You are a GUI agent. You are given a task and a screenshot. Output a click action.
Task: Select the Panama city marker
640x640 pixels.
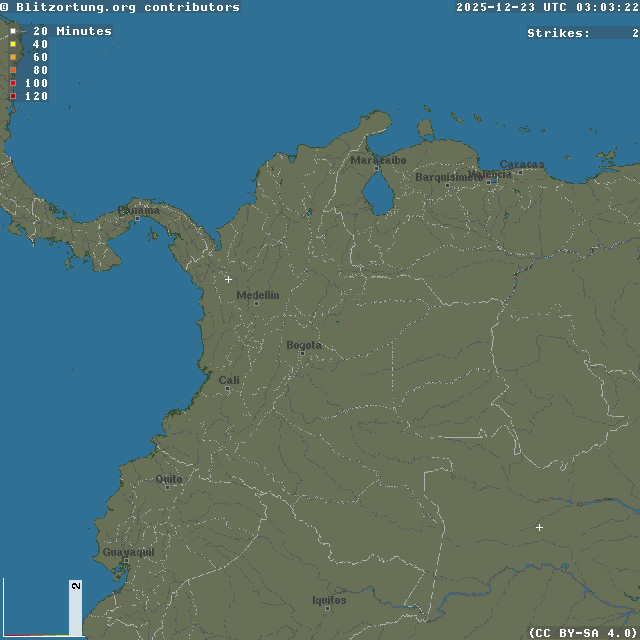137,218
